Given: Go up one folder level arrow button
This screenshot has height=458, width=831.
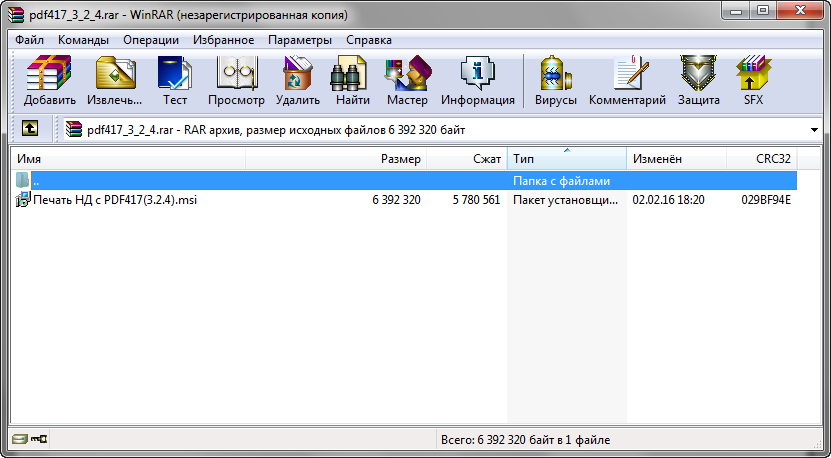Looking at the screenshot, I should click(30, 128).
